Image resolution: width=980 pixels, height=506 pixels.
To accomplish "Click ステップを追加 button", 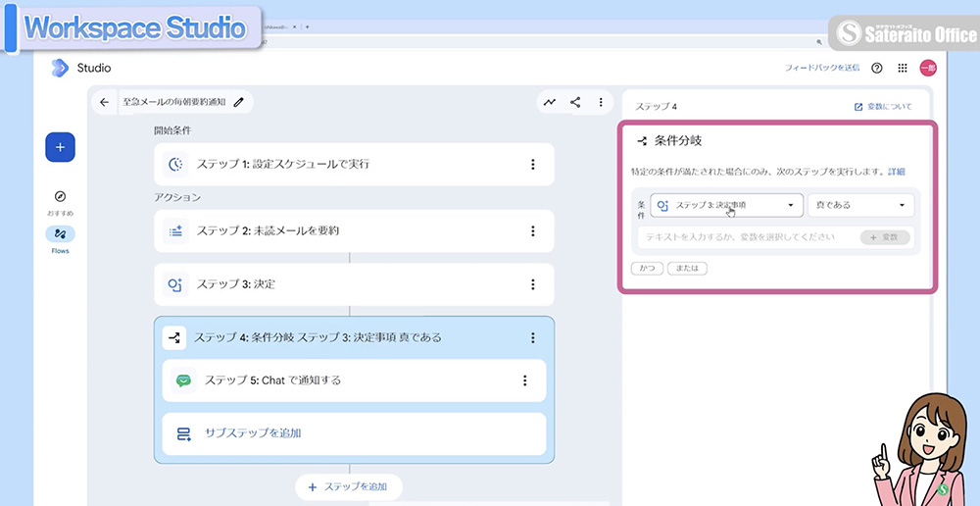I will pos(348,486).
